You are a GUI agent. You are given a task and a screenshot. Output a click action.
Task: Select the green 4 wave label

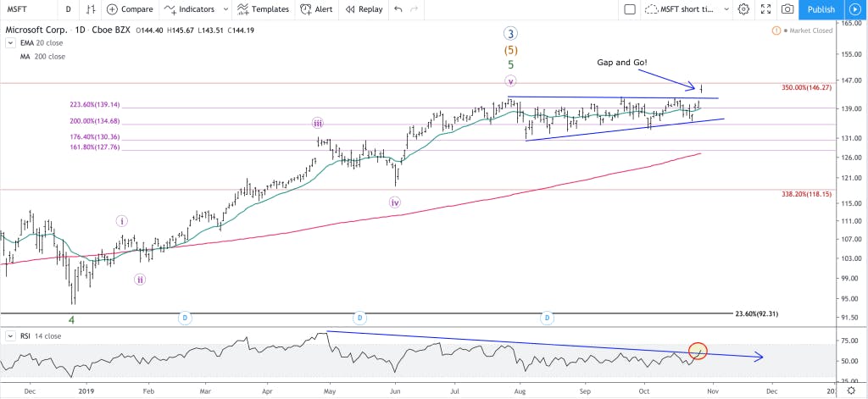coord(71,320)
